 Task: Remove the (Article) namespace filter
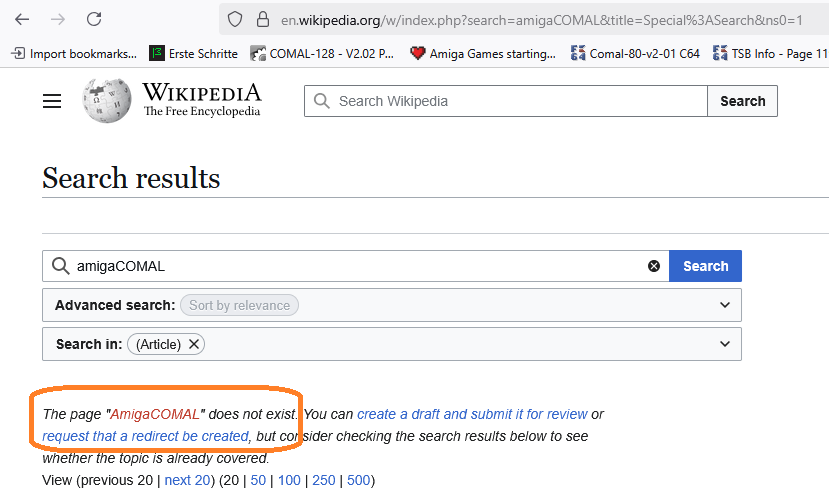(194, 344)
